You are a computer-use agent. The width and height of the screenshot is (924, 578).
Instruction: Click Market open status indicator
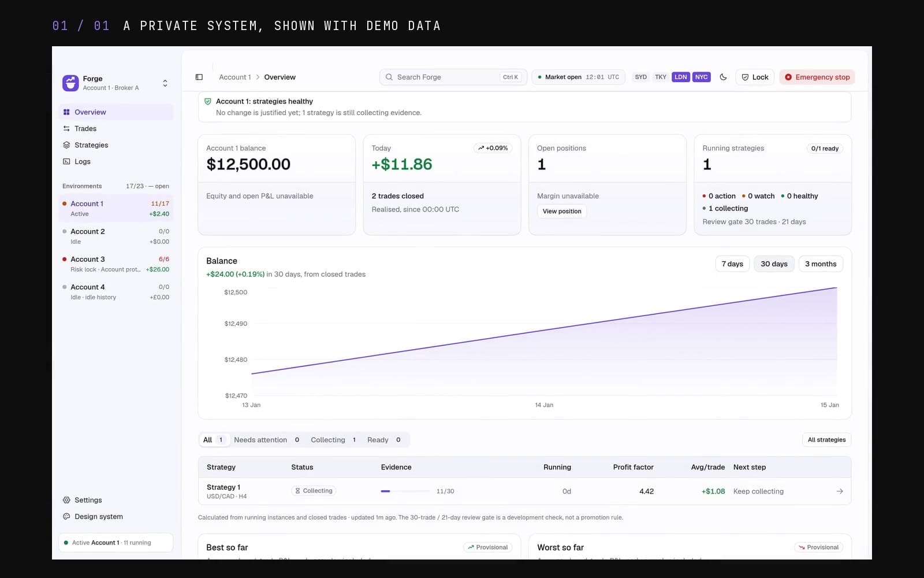coord(578,77)
